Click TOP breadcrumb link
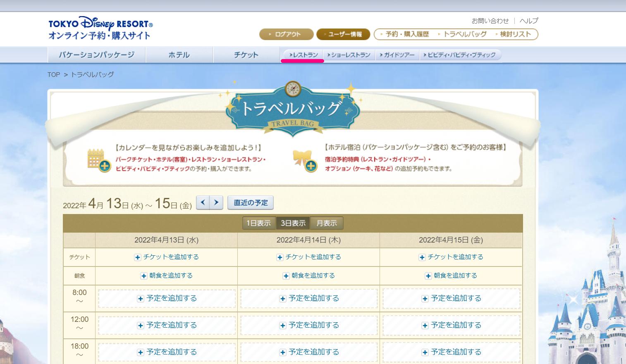626x364 pixels. click(54, 75)
